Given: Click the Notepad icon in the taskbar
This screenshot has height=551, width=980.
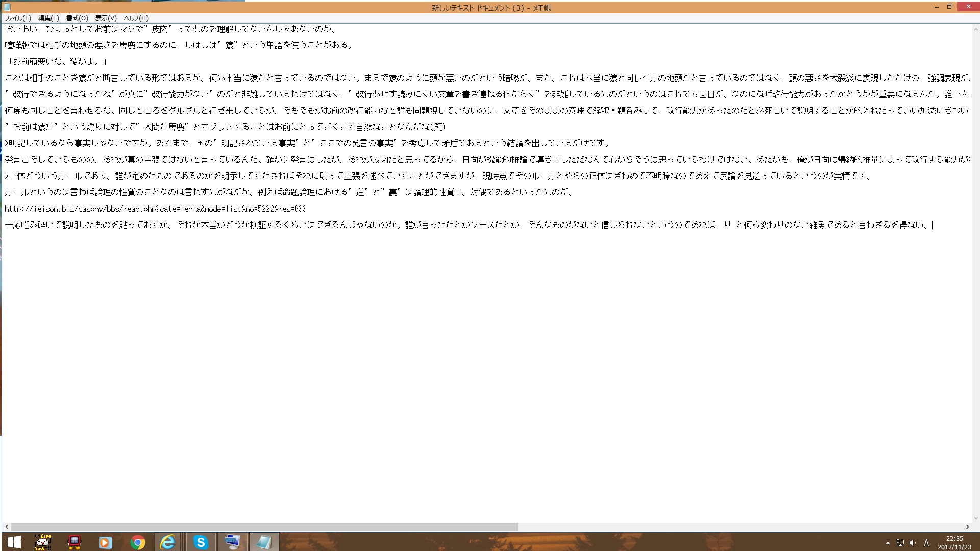Looking at the screenshot, I should coord(264,542).
